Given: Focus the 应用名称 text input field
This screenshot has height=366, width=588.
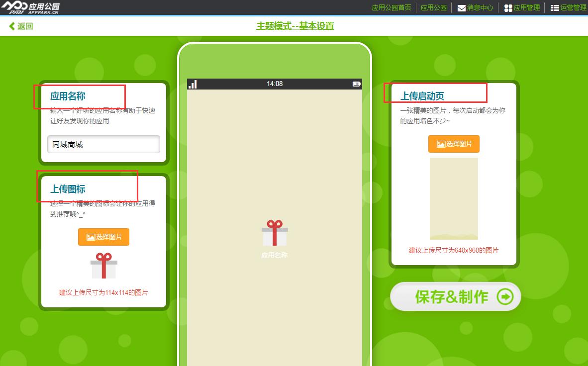Looking at the screenshot, I should point(103,145).
